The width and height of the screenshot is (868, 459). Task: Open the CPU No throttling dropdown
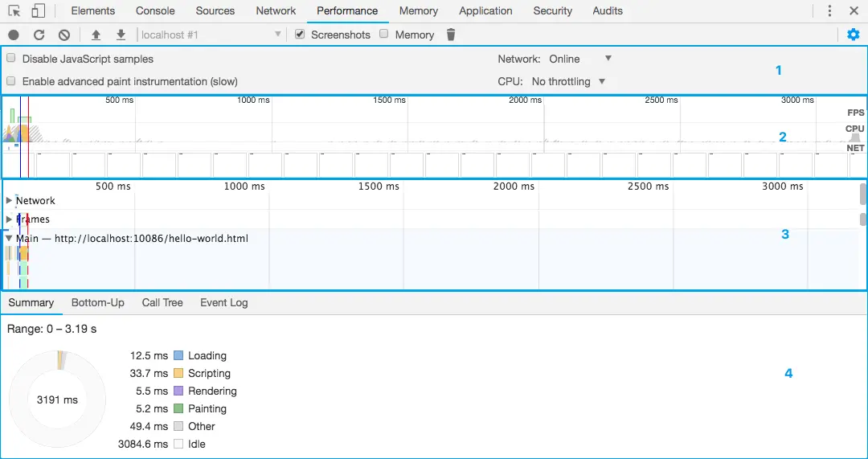pyautogui.click(x=568, y=81)
